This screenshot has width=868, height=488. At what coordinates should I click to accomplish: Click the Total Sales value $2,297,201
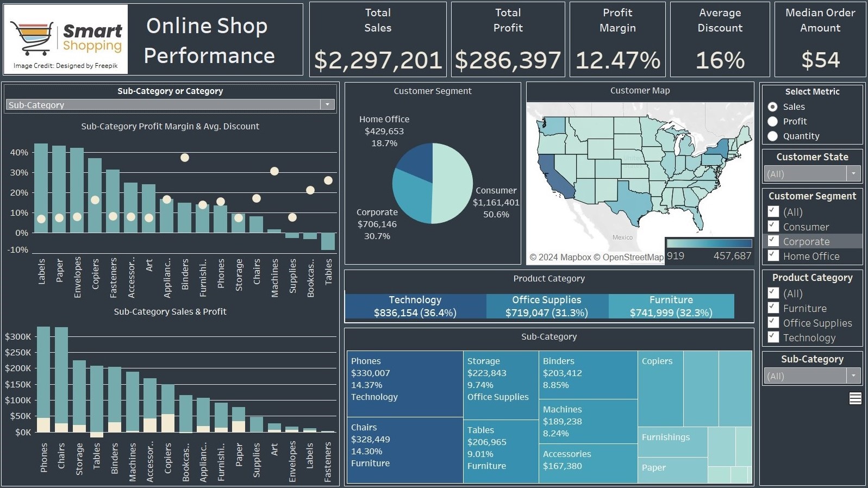(378, 60)
